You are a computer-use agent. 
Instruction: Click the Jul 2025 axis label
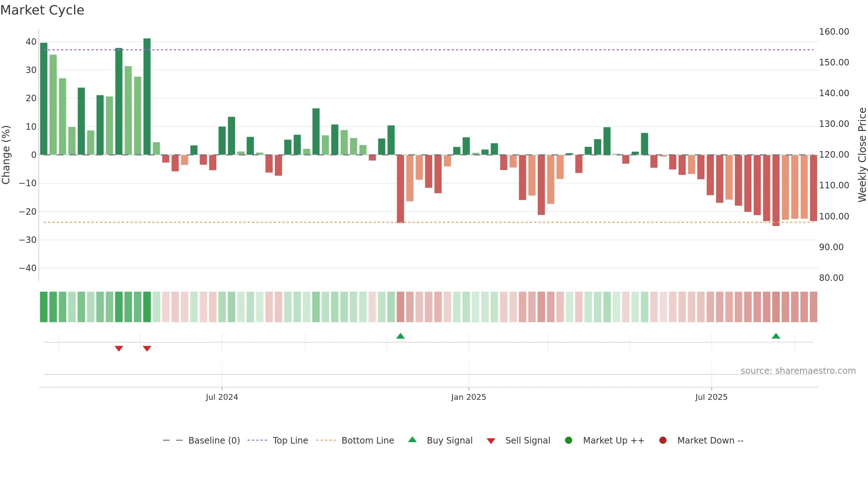(711, 397)
